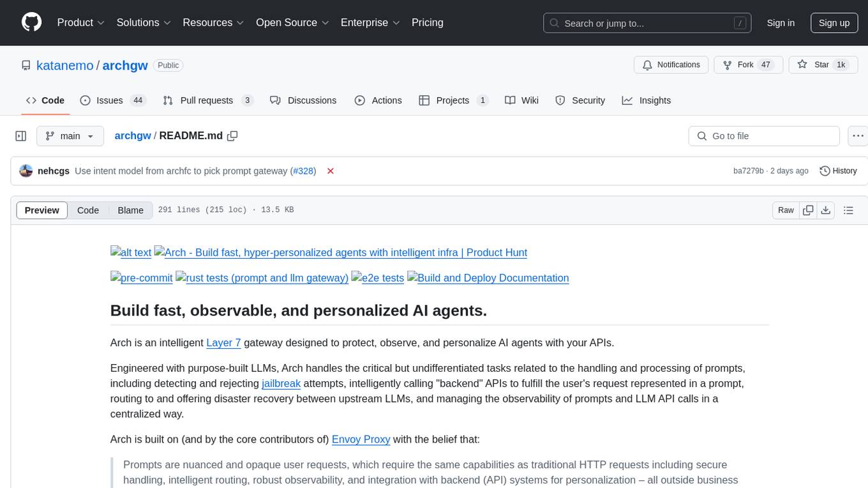868x488 pixels.
Task: Open the Raw file view
Action: tap(786, 210)
